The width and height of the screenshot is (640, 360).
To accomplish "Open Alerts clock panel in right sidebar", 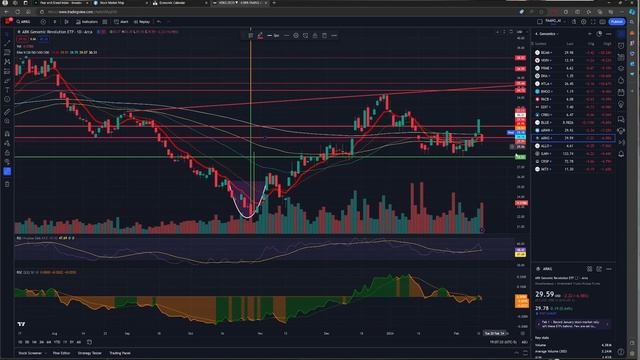I will [621, 45].
